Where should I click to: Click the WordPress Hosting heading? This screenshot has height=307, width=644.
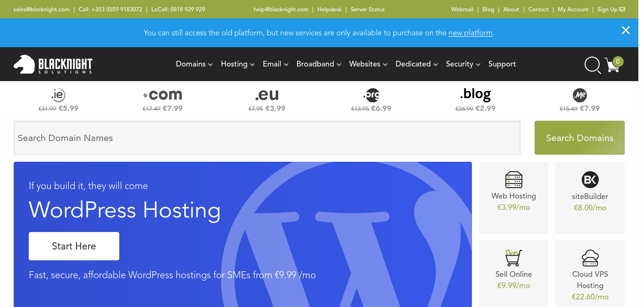(124, 210)
